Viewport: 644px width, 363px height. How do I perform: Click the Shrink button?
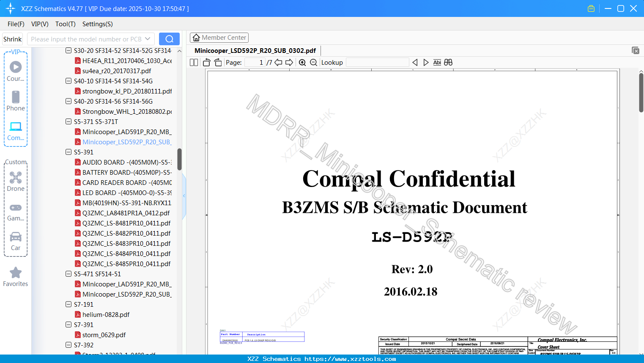(x=12, y=38)
